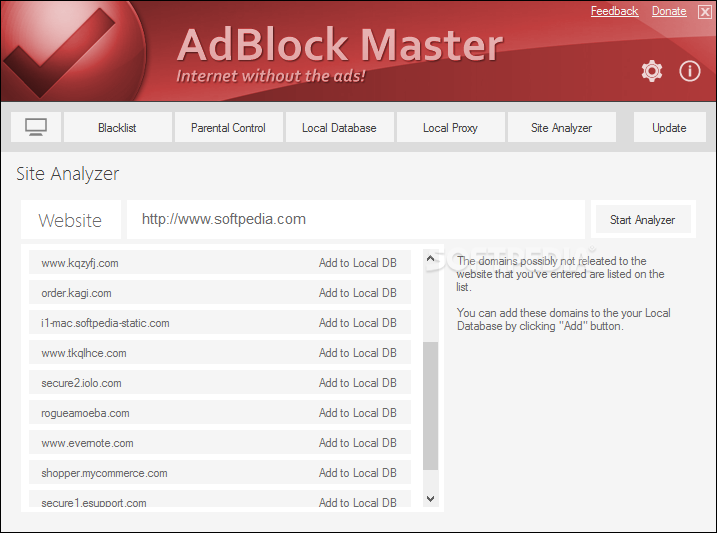
Task: Select the rogueamoeba.com domain text
Action: coord(86,413)
